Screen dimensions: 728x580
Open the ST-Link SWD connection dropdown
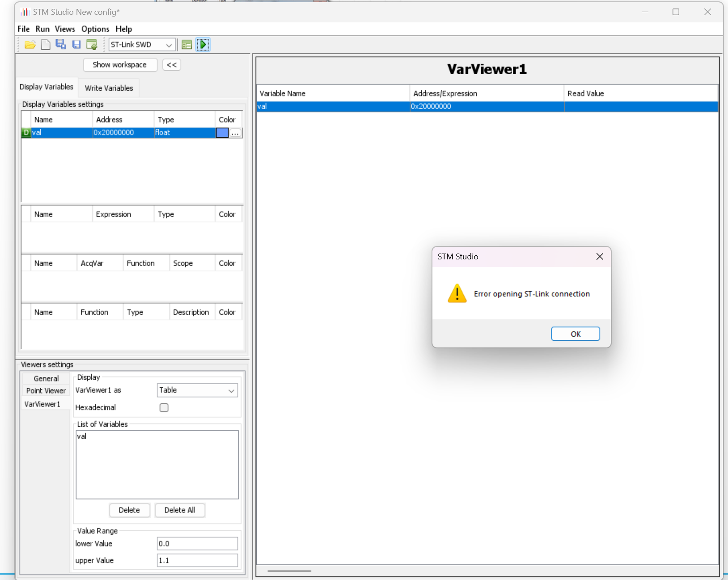coord(142,45)
